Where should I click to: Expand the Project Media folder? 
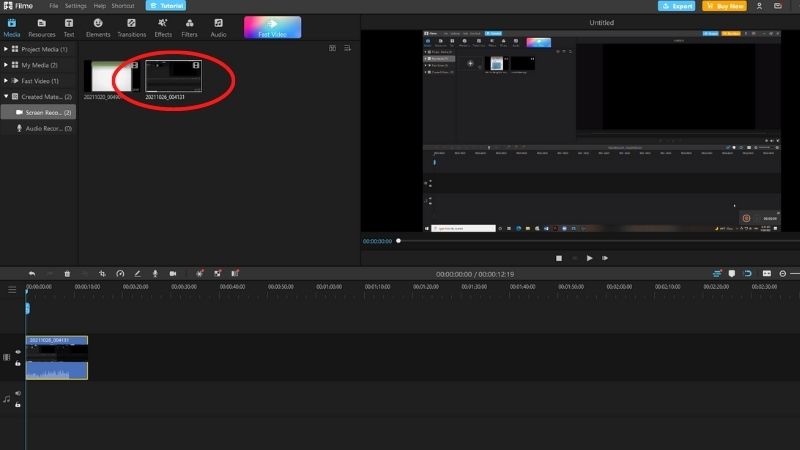tap(6, 49)
